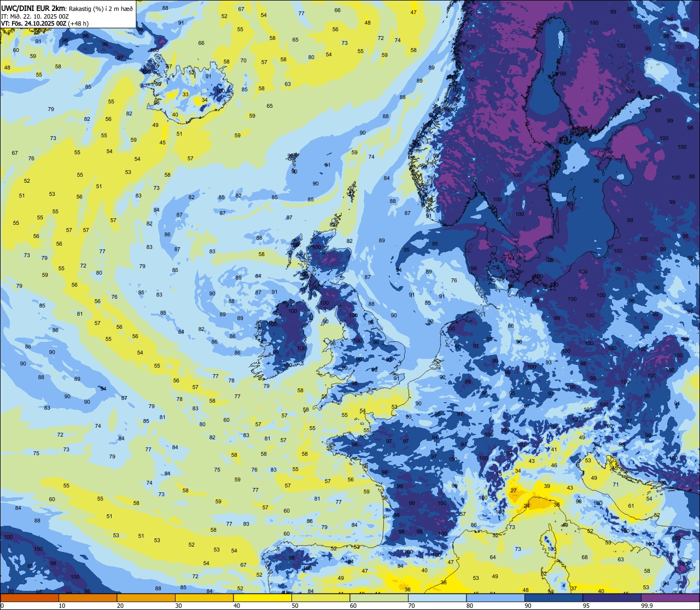Click the 'VT: Fös. 24.10.2025 00Z' valid time
700x610 pixels.
(34, 24)
